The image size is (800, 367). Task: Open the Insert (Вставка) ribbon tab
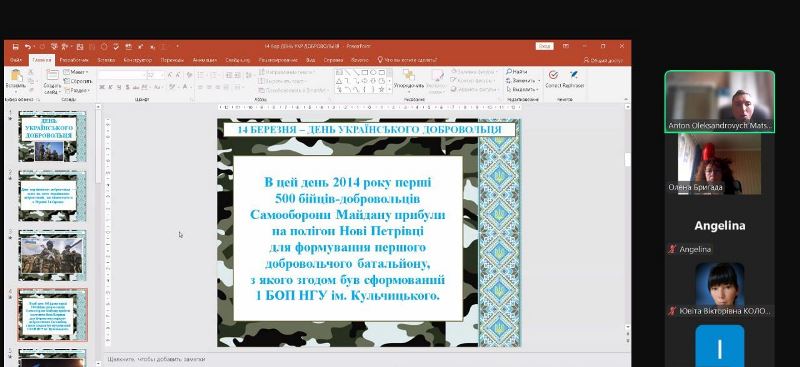click(x=106, y=60)
